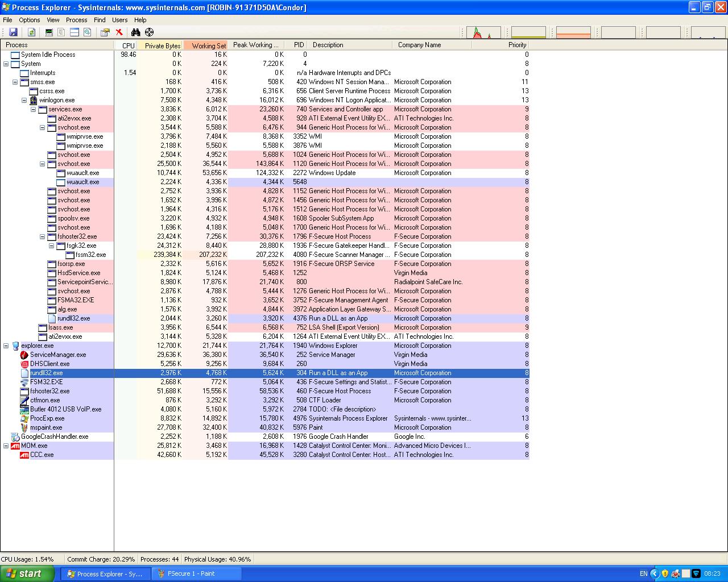Click the red X Kill Process icon
This screenshot has width=728, height=582.
(119, 32)
